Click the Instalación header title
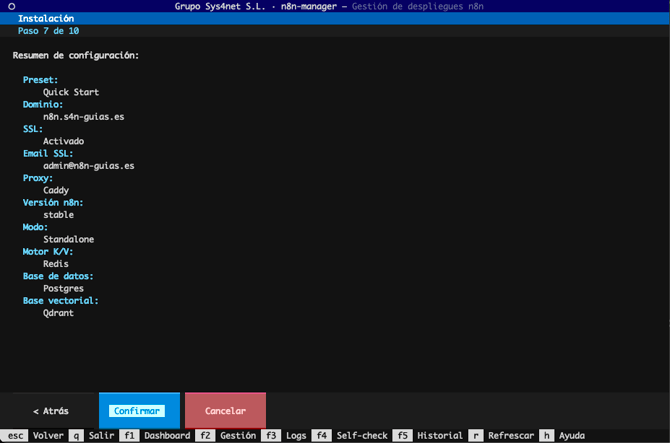Image resolution: width=670 pixels, height=443 pixels. [x=46, y=19]
